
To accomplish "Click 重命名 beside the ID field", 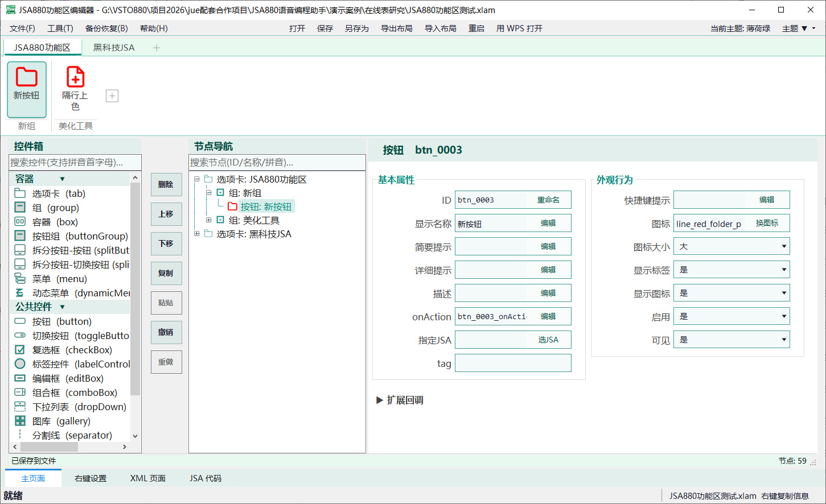I will tap(548, 200).
